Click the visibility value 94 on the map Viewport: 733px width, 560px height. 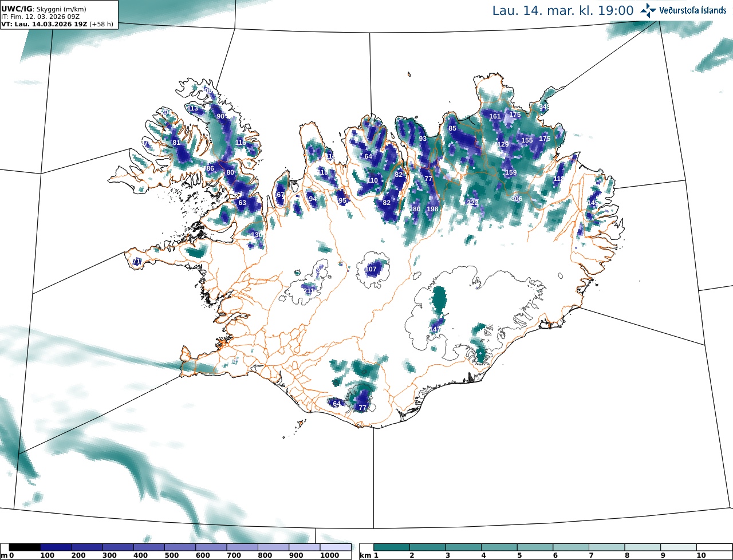point(312,199)
